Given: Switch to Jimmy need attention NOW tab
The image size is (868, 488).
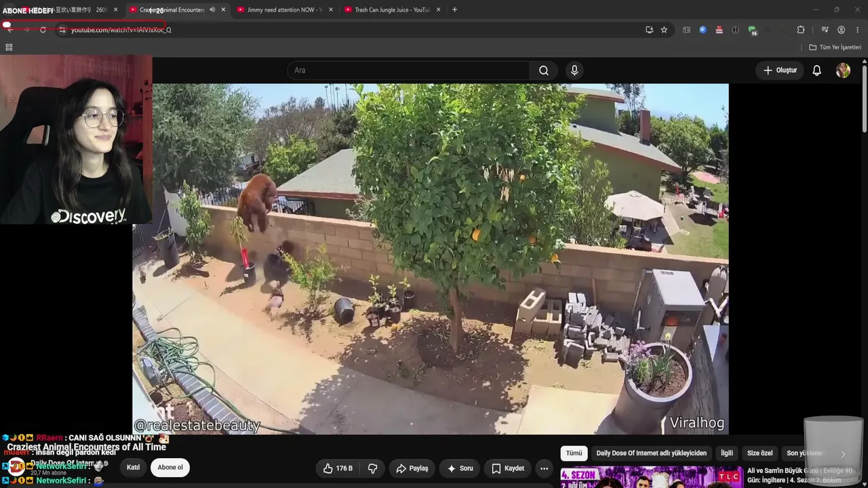Looking at the screenshot, I should point(283,9).
